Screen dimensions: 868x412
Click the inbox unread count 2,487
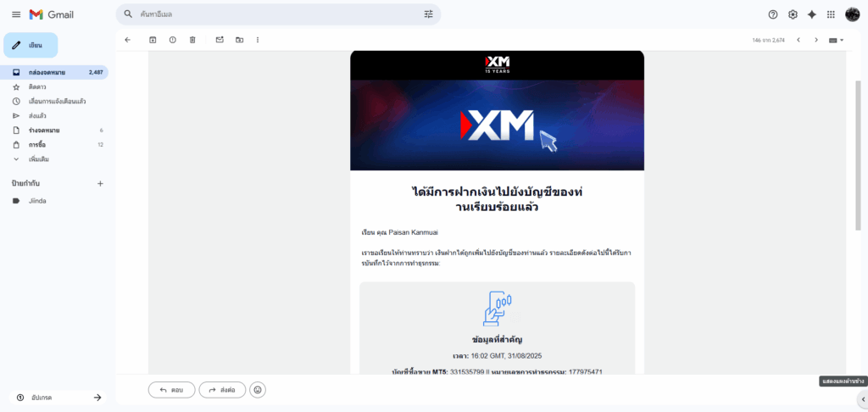click(x=96, y=72)
